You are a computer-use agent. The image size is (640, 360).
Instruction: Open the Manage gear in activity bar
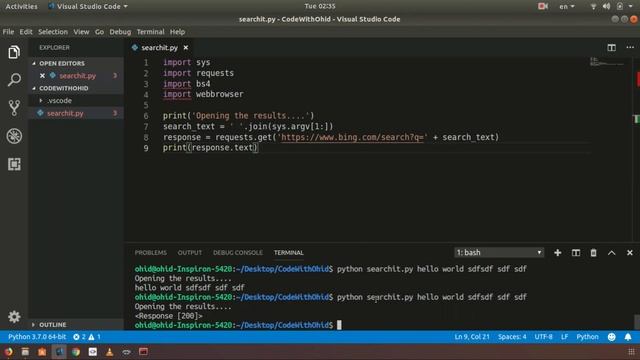pyautogui.click(x=14, y=316)
